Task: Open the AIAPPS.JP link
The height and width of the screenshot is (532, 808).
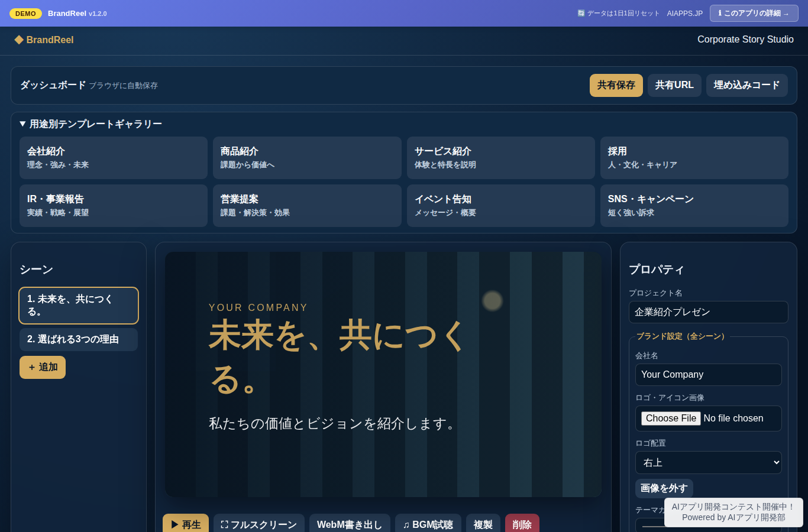Action: tap(684, 13)
